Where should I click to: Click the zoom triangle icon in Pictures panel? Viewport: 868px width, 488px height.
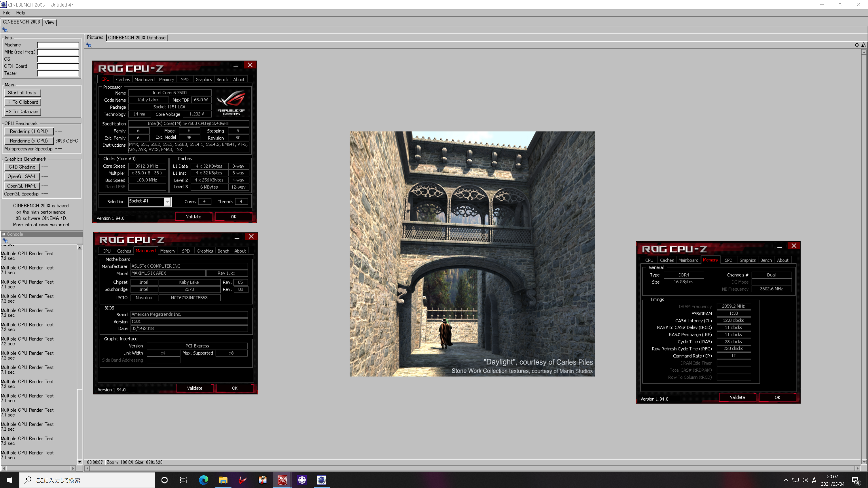point(864,45)
